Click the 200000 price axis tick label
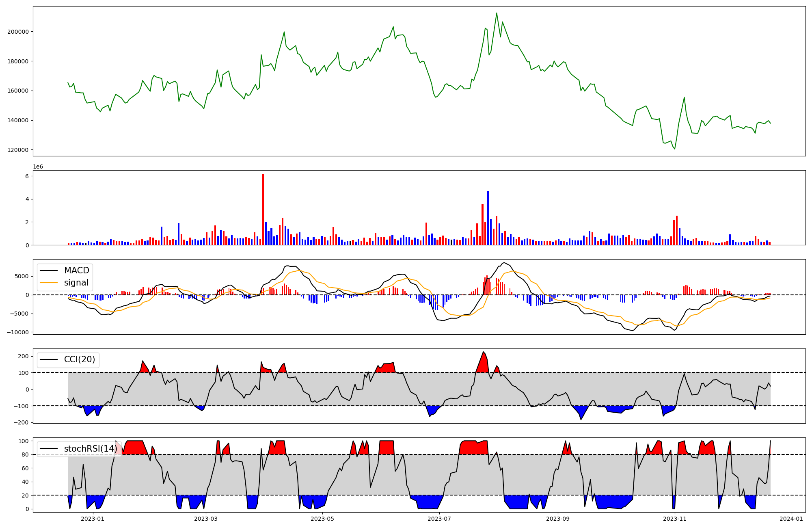Image resolution: width=812 pixels, height=528 pixels. click(x=18, y=32)
